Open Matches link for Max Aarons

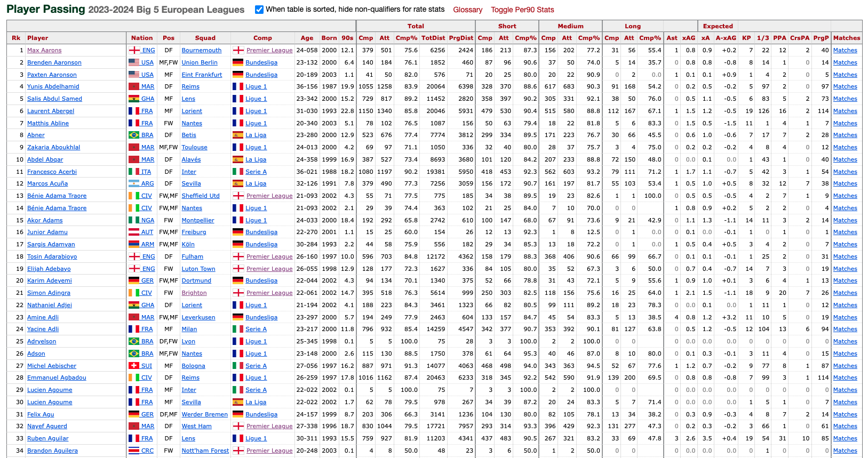click(x=845, y=50)
